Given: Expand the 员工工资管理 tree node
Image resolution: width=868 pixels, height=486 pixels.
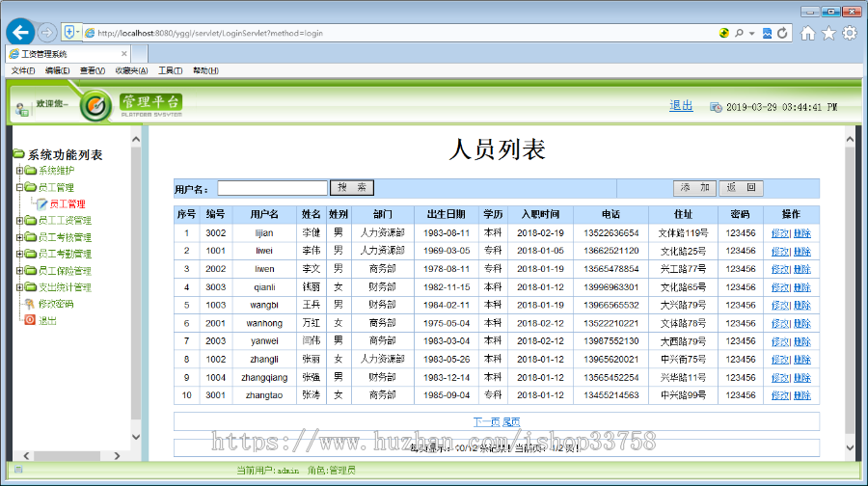Looking at the screenshot, I should click(x=19, y=220).
